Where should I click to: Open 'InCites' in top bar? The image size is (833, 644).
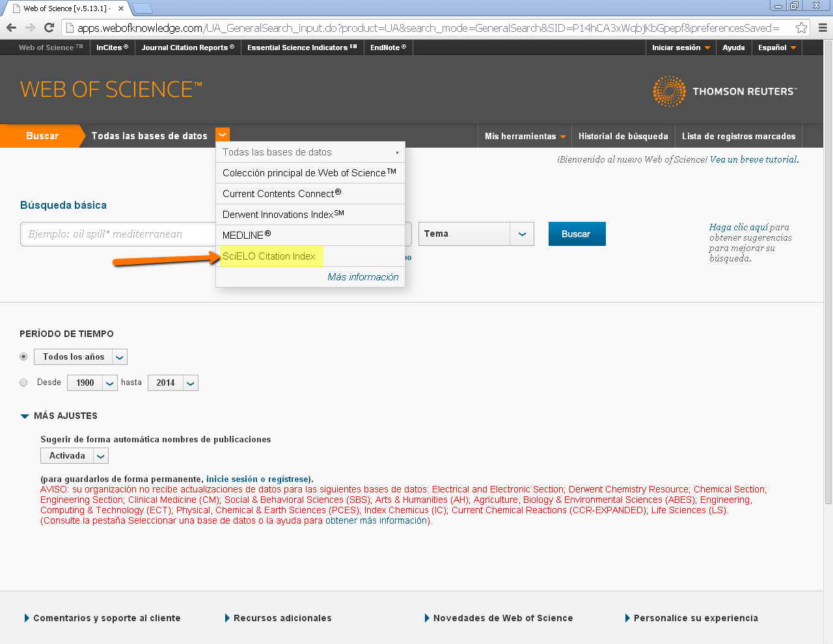pyautogui.click(x=112, y=47)
